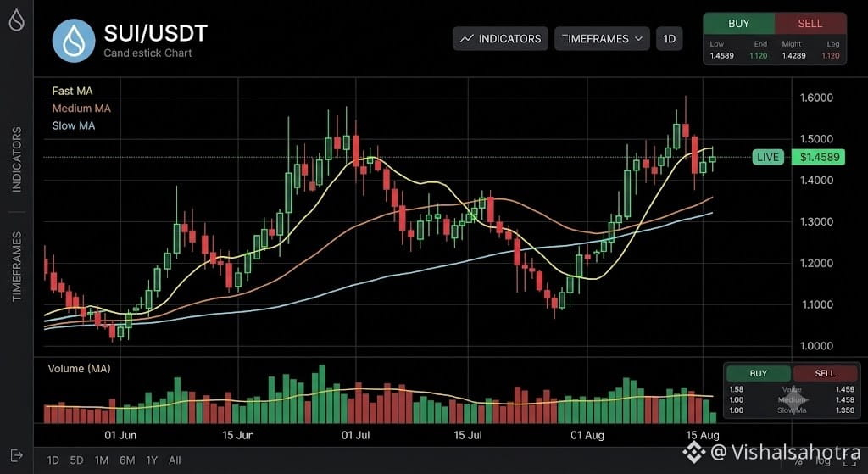
Task: Click the 1.458 value in the Medium row
Action: tap(845, 399)
